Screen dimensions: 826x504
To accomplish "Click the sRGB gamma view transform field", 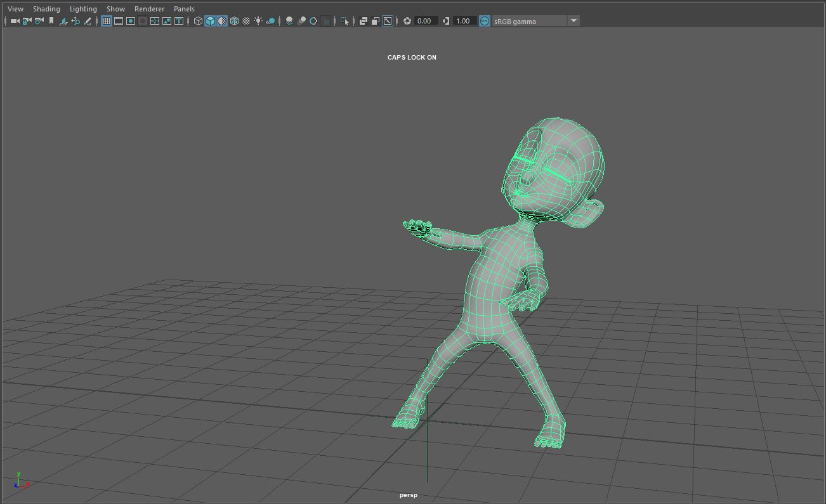I will coord(529,21).
